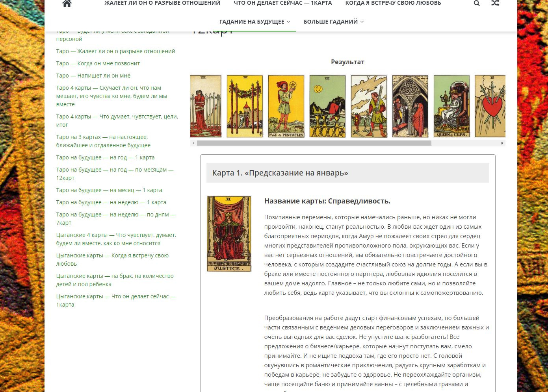Open link Таро на неделю — по дням — 7карт
548x392 pixels.
tap(116, 218)
